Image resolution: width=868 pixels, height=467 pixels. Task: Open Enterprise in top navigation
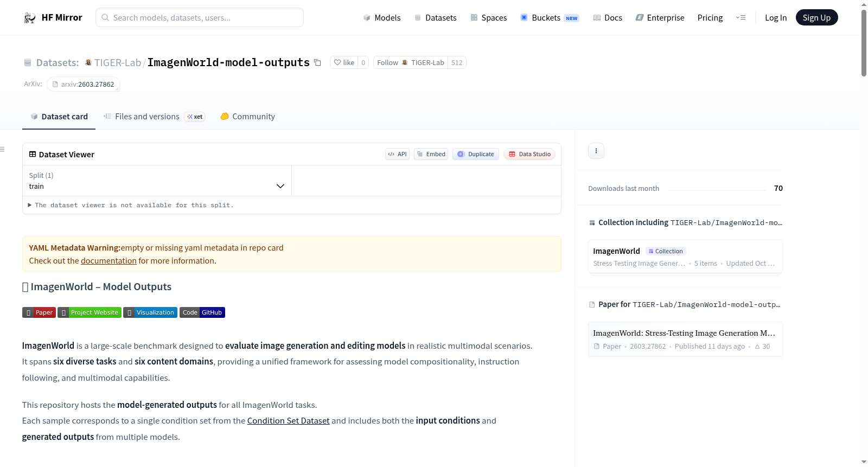pyautogui.click(x=660, y=18)
